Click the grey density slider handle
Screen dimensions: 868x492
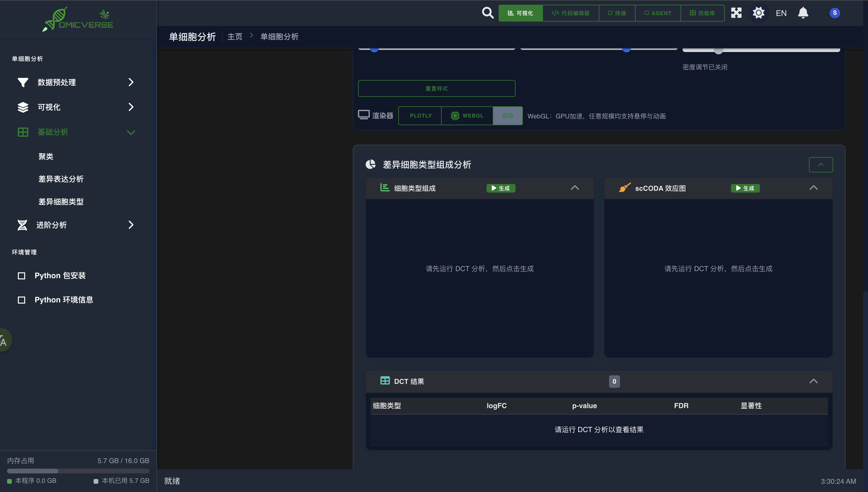(718, 51)
